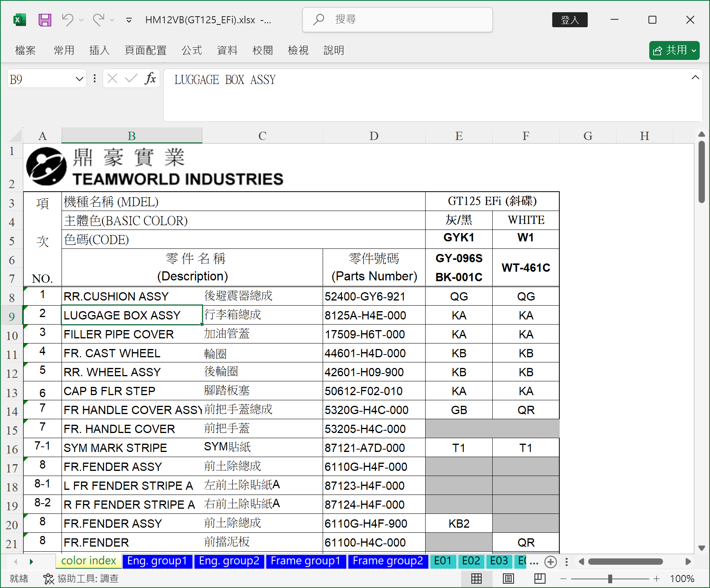Confirm entry with the checkmark icon

pos(131,79)
